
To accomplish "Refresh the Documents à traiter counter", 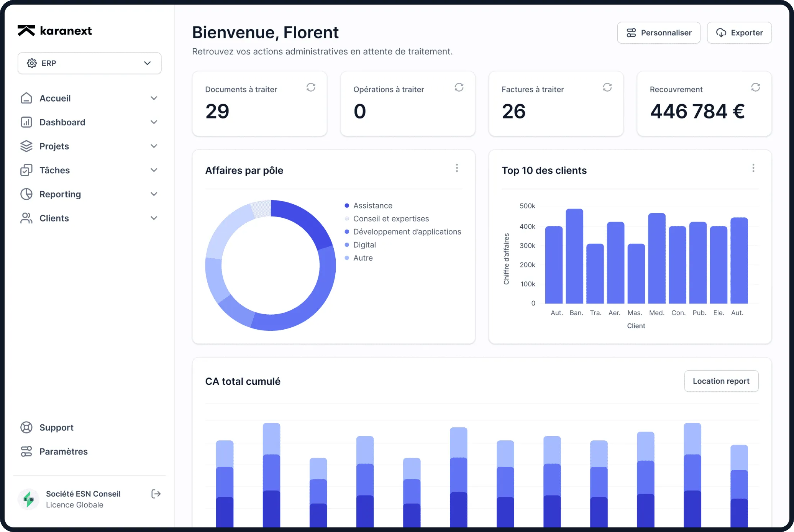I will point(311,87).
